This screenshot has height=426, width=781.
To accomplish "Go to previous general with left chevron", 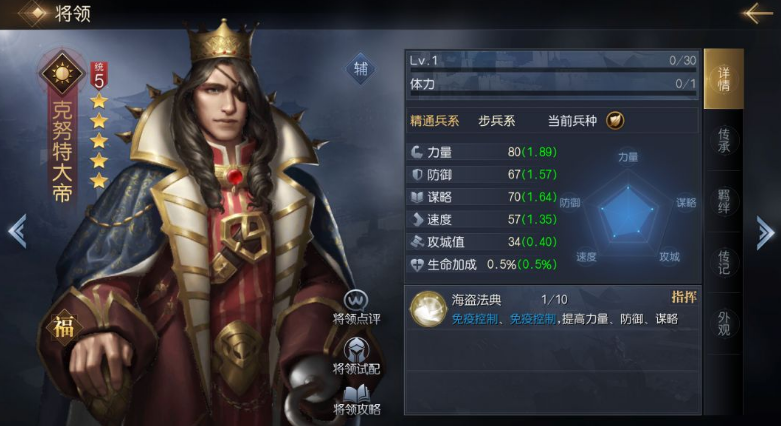I will (x=17, y=231).
